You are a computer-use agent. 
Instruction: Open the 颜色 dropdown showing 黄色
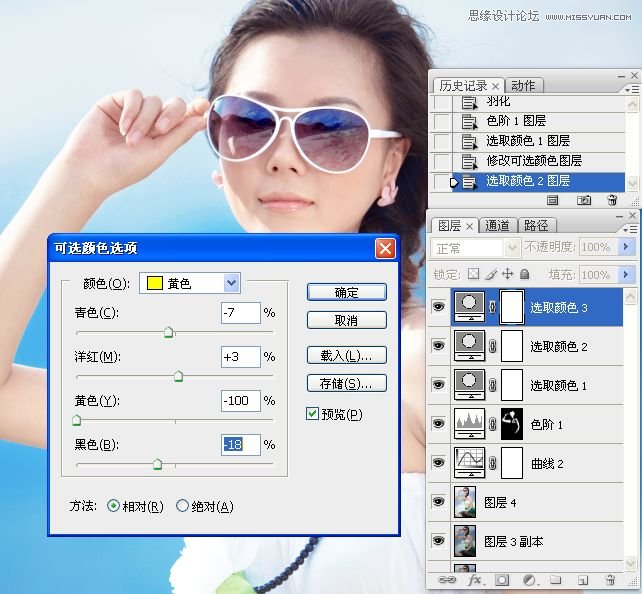tap(232, 283)
